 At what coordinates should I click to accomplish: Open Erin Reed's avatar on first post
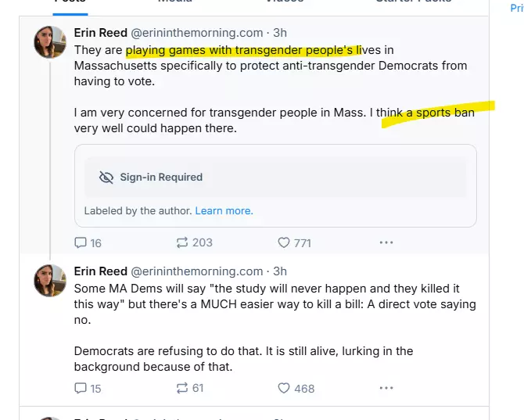point(50,41)
